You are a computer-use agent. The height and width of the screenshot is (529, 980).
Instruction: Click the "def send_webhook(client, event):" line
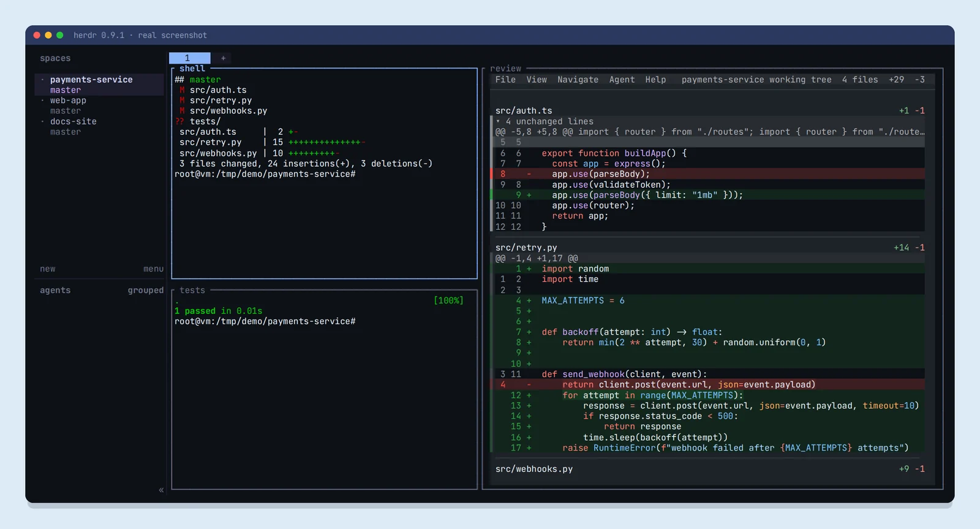point(707,375)
